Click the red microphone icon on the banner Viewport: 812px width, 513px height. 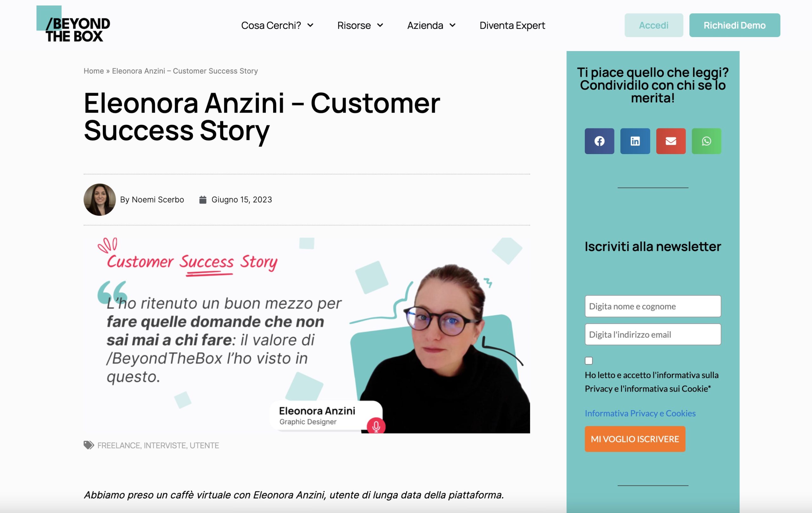tap(376, 426)
